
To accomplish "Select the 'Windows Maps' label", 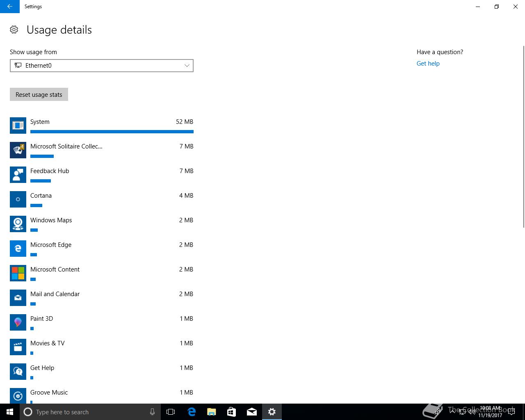I will click(x=51, y=220).
